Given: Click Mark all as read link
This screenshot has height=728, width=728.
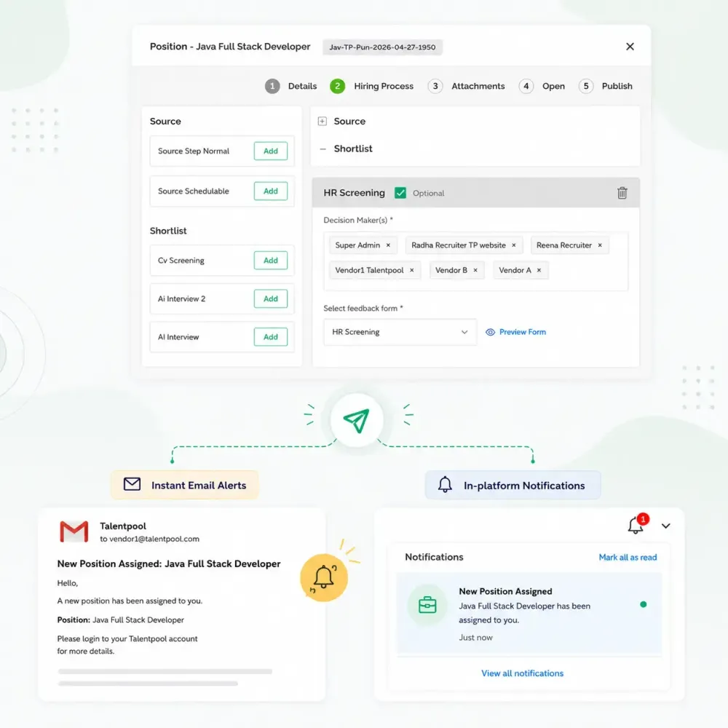Looking at the screenshot, I should point(628,557).
